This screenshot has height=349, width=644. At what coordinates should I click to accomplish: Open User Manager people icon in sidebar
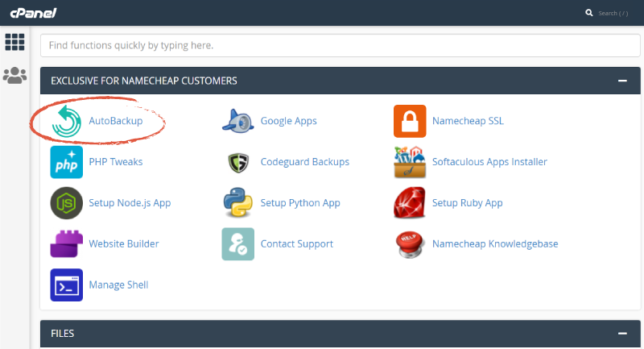click(x=14, y=76)
